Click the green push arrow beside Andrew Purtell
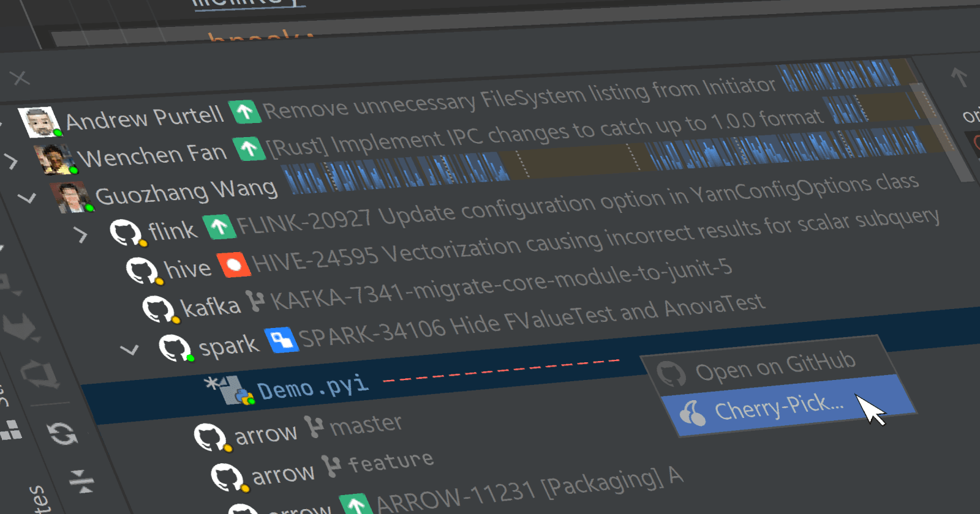 pos(245,112)
